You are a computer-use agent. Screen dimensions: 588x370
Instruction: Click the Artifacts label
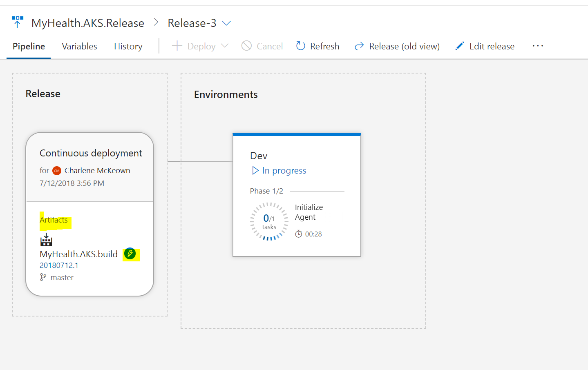coord(54,220)
